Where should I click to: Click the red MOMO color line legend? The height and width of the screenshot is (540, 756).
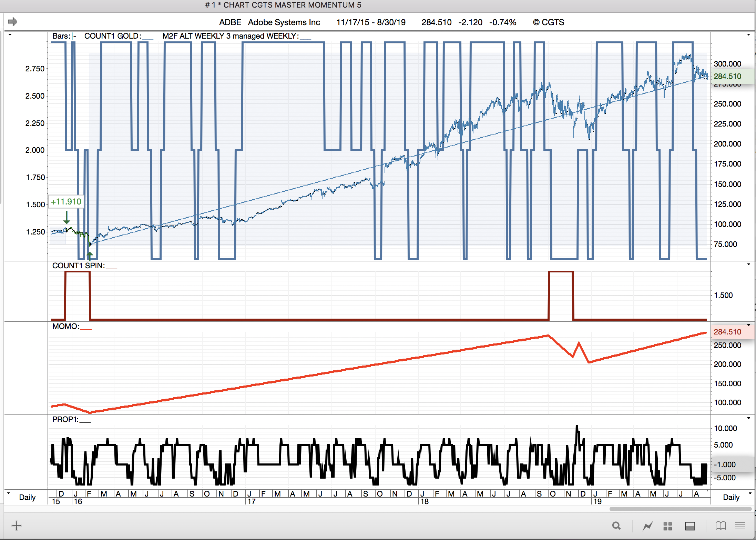point(86,329)
